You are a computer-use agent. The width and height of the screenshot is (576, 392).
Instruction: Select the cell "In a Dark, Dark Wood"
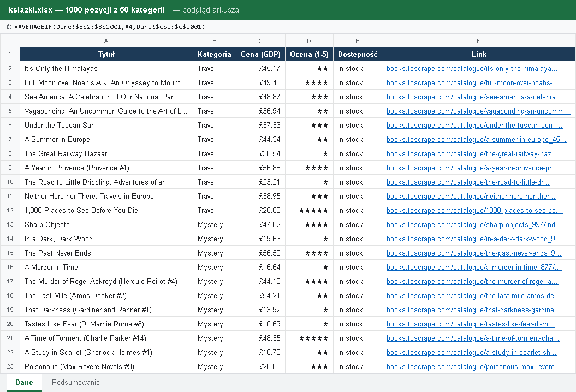click(x=106, y=239)
